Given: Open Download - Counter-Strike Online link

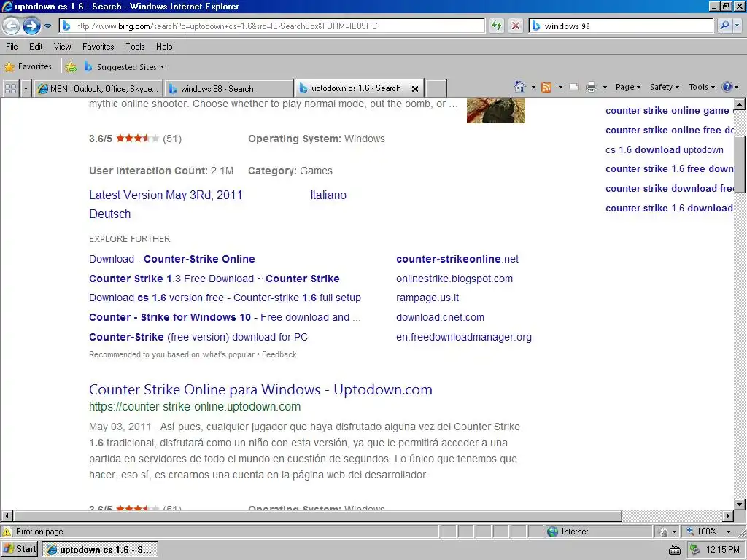Looking at the screenshot, I should 172,259.
